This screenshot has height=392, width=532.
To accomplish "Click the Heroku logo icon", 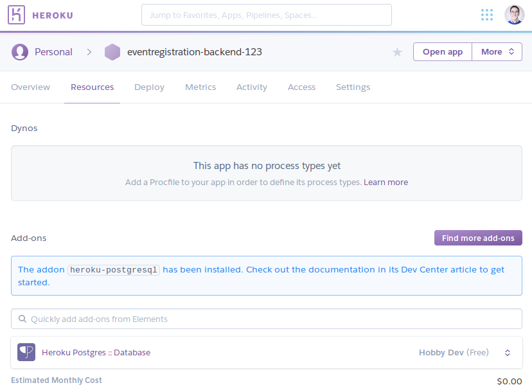I will (16, 15).
